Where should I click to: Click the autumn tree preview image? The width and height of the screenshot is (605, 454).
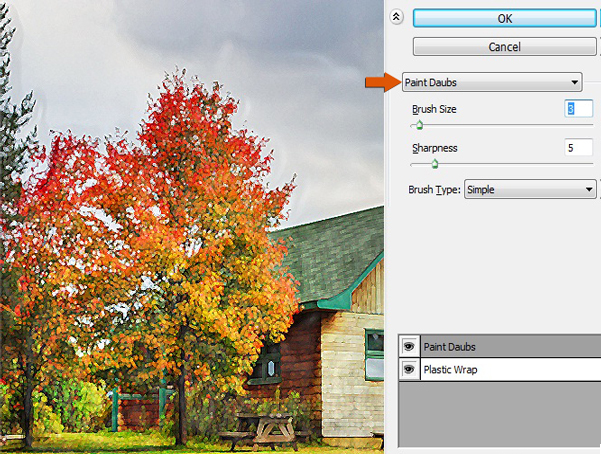click(192, 227)
